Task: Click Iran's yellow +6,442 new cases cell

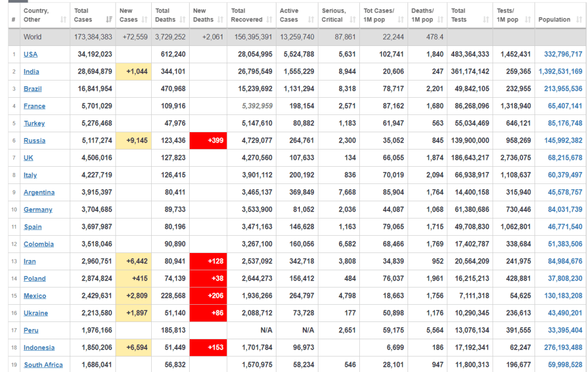Action: click(133, 262)
